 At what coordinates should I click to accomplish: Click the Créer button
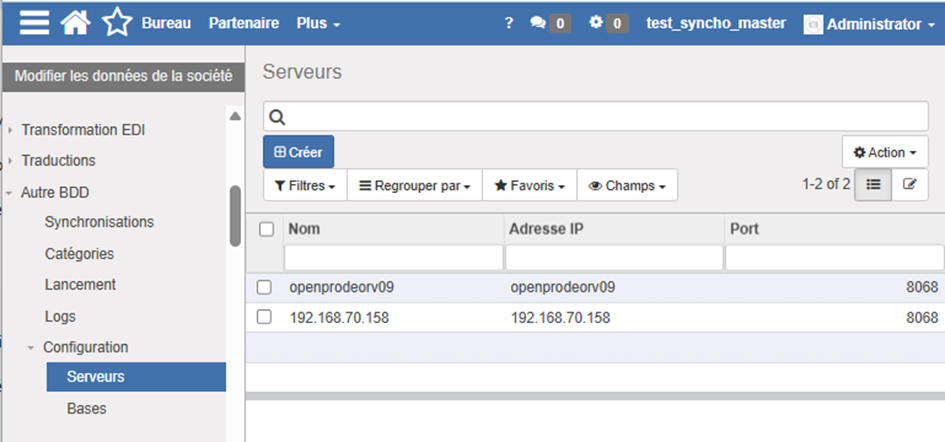point(298,152)
